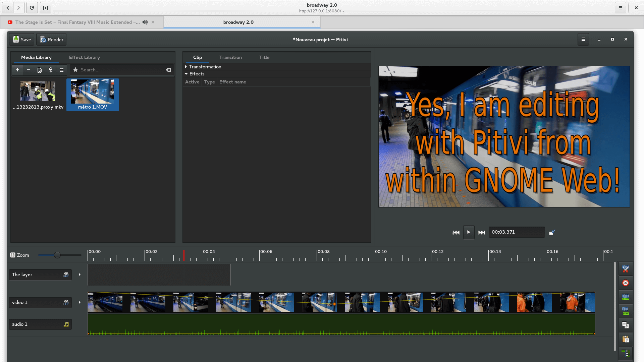The image size is (644, 362).
Task: Open clip properties from the media library toolbar
Action: tap(40, 70)
